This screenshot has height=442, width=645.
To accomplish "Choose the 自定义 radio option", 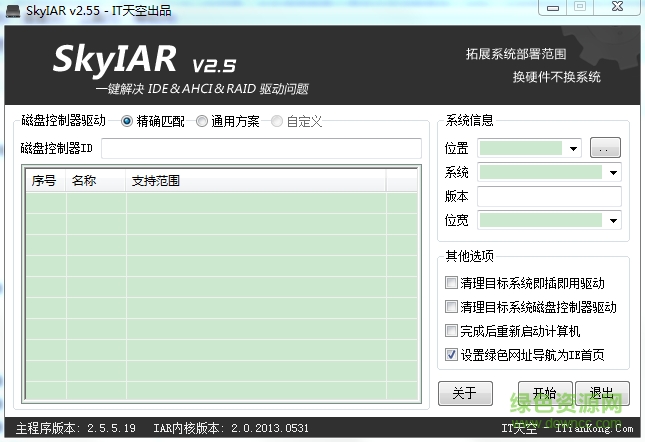I will (277, 122).
